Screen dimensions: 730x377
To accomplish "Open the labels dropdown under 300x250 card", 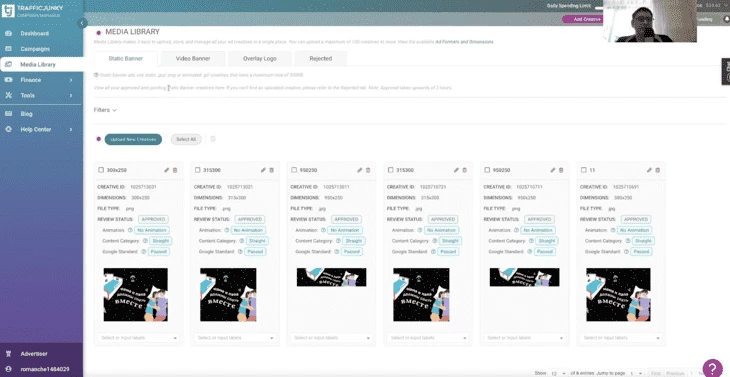I will pyautogui.click(x=139, y=338).
